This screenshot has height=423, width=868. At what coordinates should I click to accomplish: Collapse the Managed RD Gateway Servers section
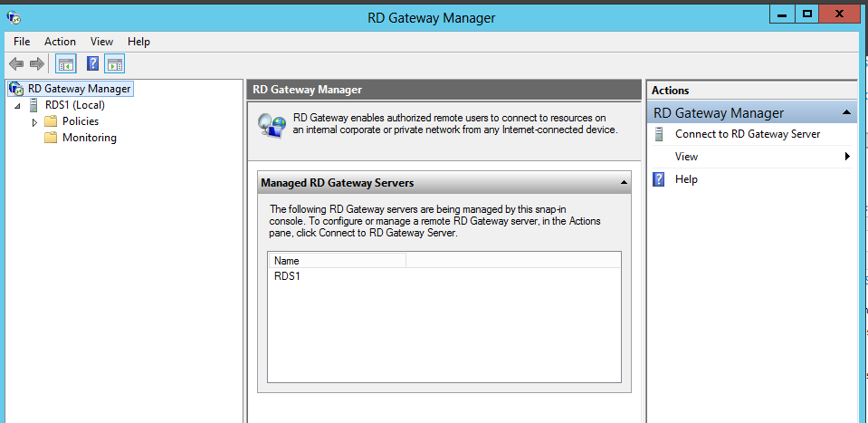coord(624,183)
